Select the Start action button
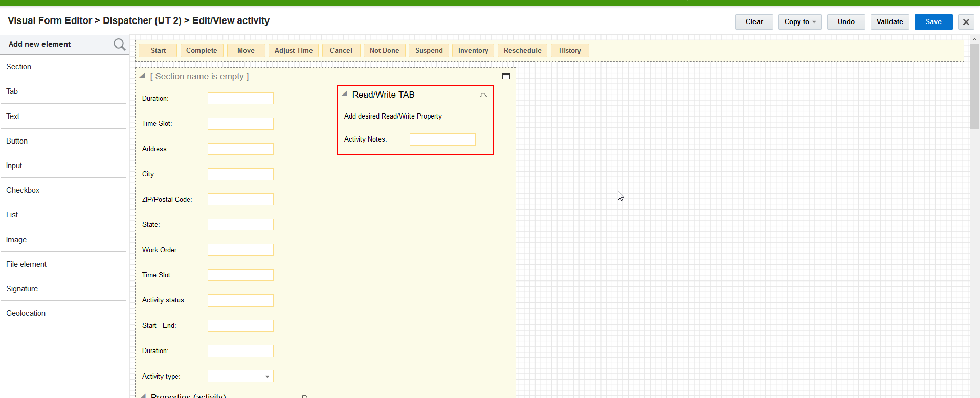The image size is (980, 398). click(x=158, y=51)
